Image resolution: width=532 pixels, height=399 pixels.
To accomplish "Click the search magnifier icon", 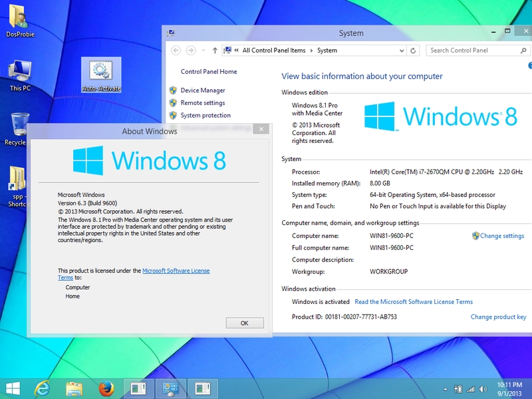I will pos(523,51).
